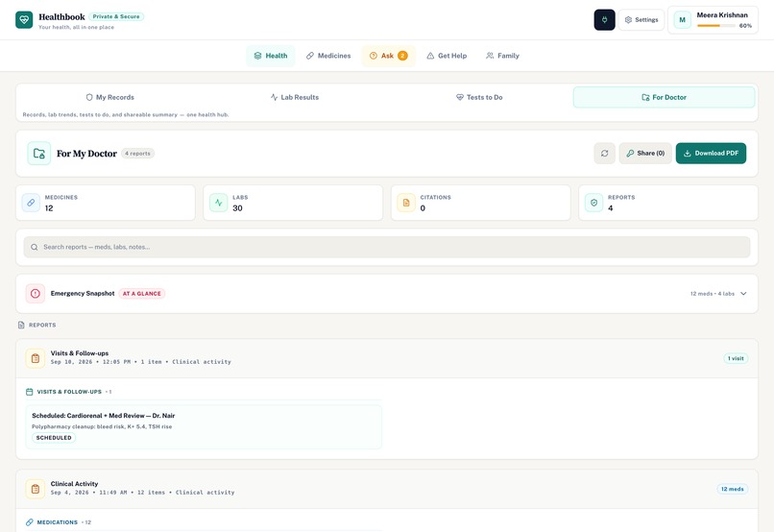Click the calendar icon beside VISITS & FOLLOW-UPS
774x532 pixels.
(29, 392)
